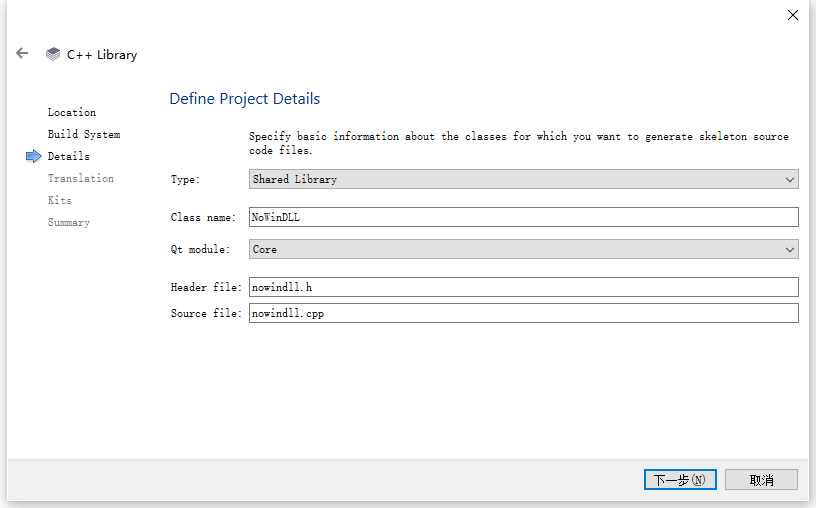This screenshot has width=816, height=508.
Task: Click the Header file input field
Action: 524,287
